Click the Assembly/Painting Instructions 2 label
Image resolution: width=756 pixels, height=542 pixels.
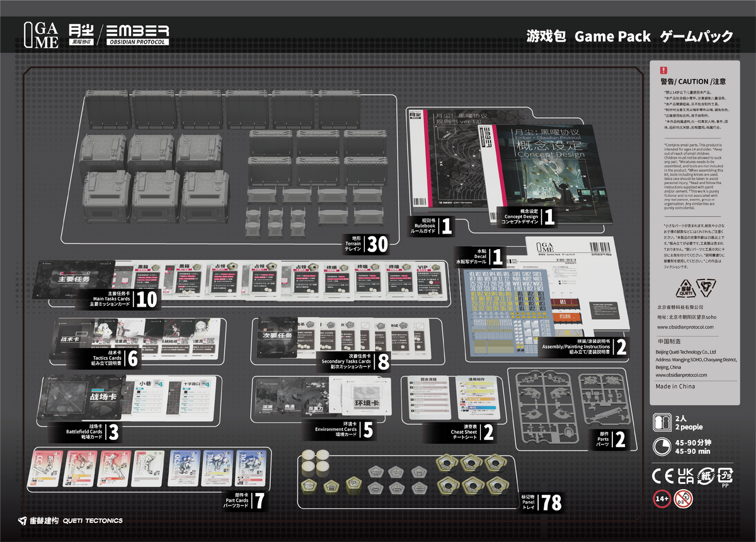[x=583, y=347]
